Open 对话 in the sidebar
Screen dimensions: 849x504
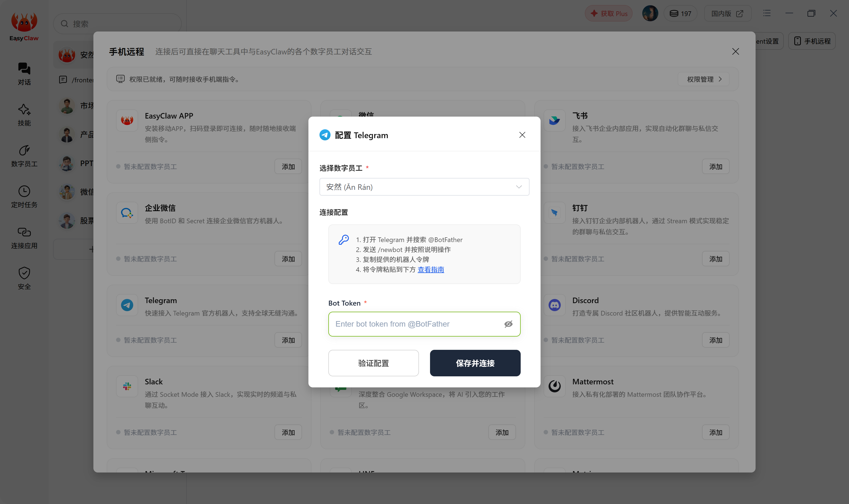click(24, 74)
